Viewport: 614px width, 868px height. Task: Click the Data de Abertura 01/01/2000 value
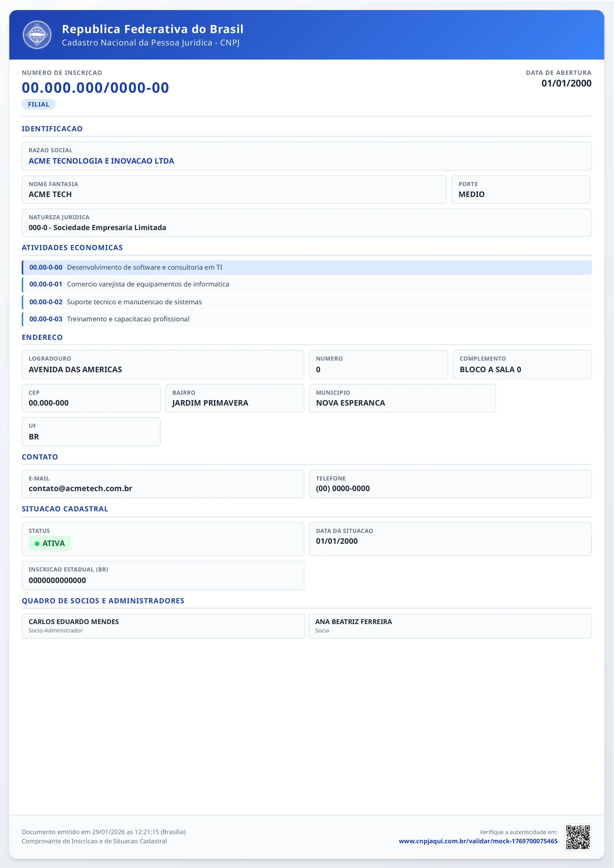point(566,84)
